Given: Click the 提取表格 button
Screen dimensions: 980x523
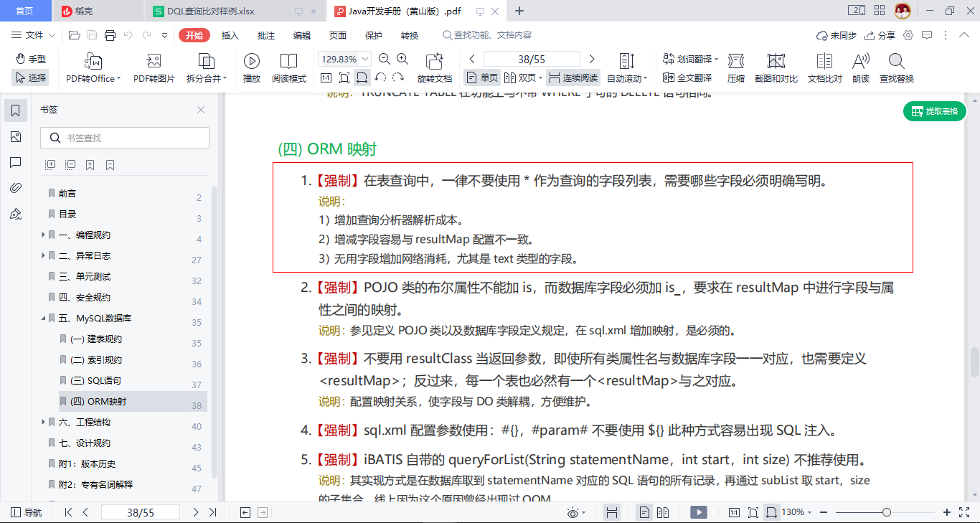Looking at the screenshot, I should [934, 111].
